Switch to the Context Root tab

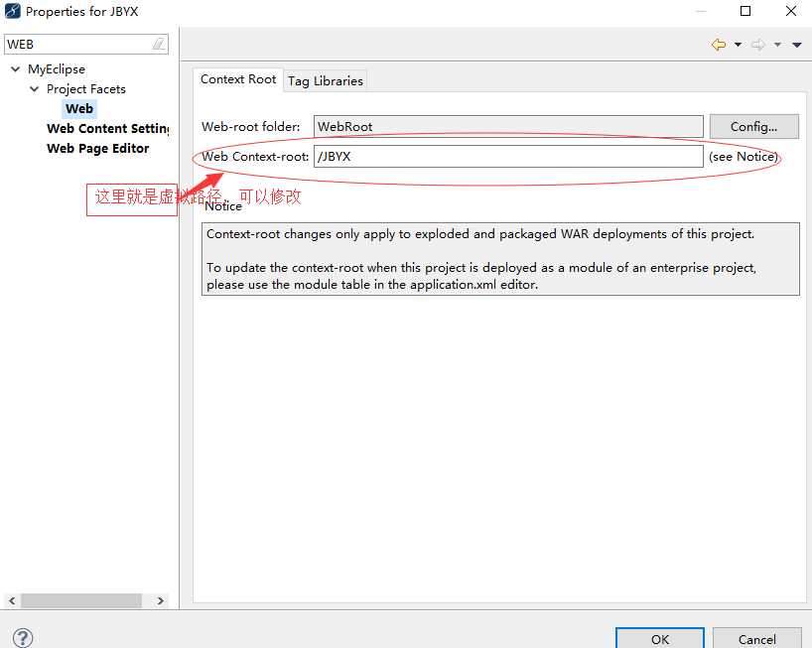point(238,79)
